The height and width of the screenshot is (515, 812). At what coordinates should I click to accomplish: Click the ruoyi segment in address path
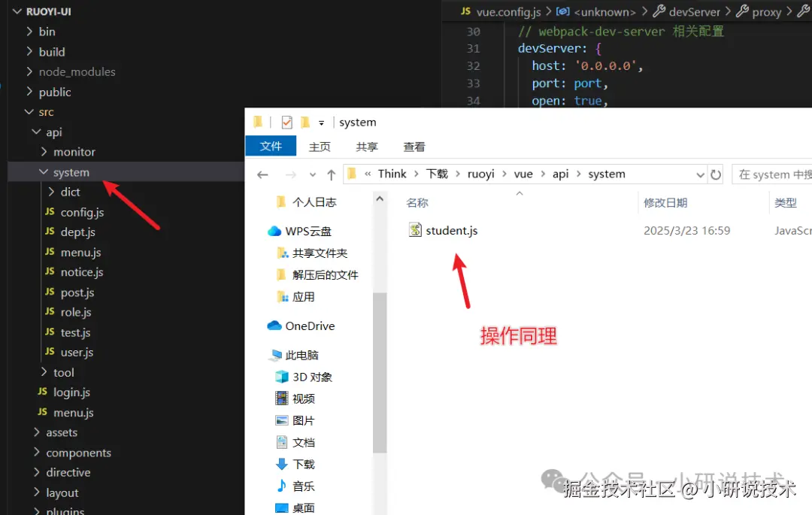(481, 174)
